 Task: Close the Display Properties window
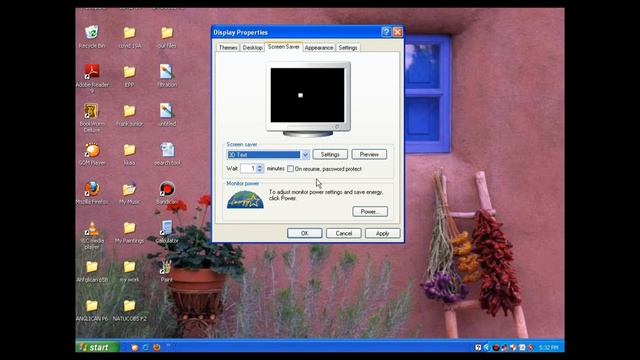pos(398,32)
